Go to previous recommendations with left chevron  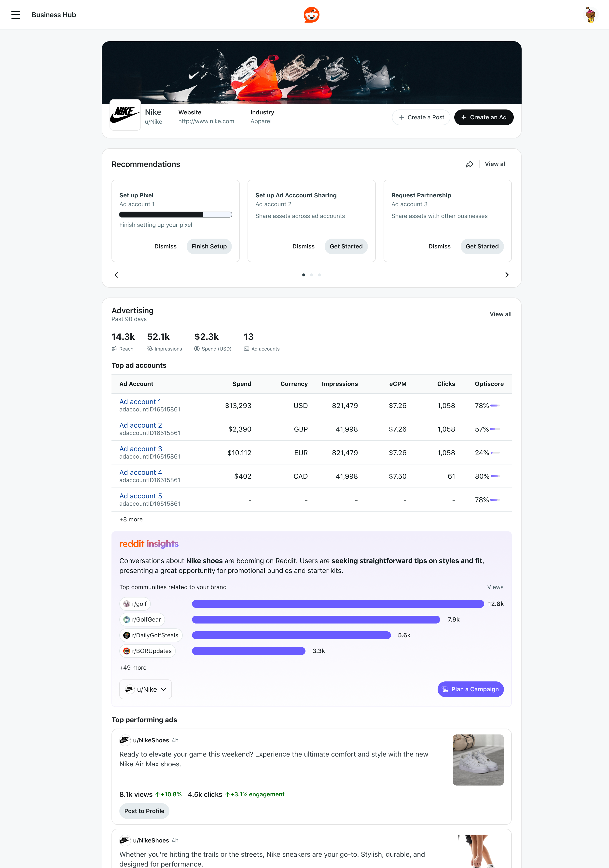(x=116, y=275)
